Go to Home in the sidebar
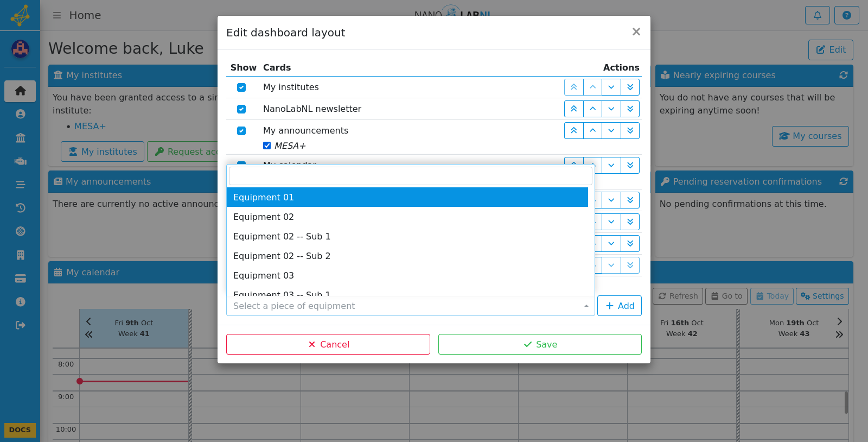This screenshot has width=868, height=442. coord(20,91)
